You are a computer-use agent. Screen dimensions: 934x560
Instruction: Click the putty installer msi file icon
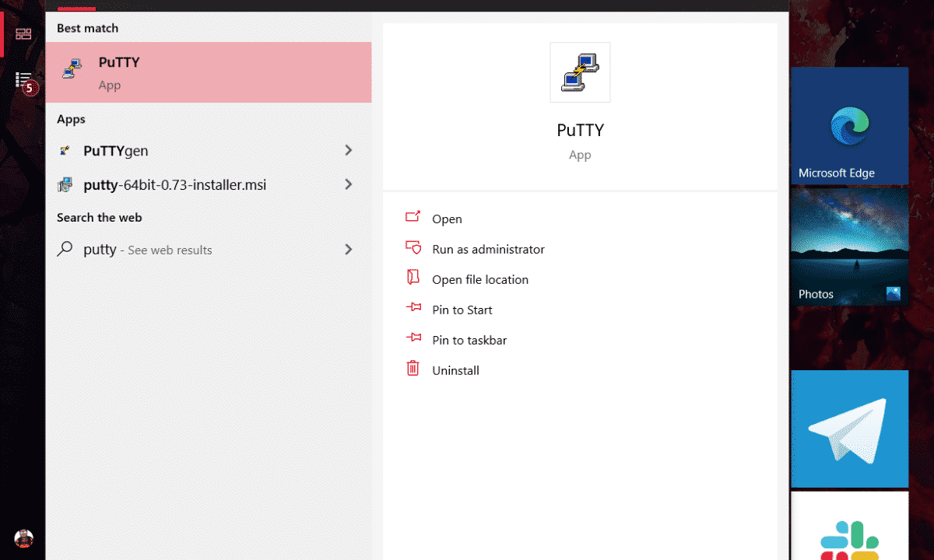tap(67, 185)
